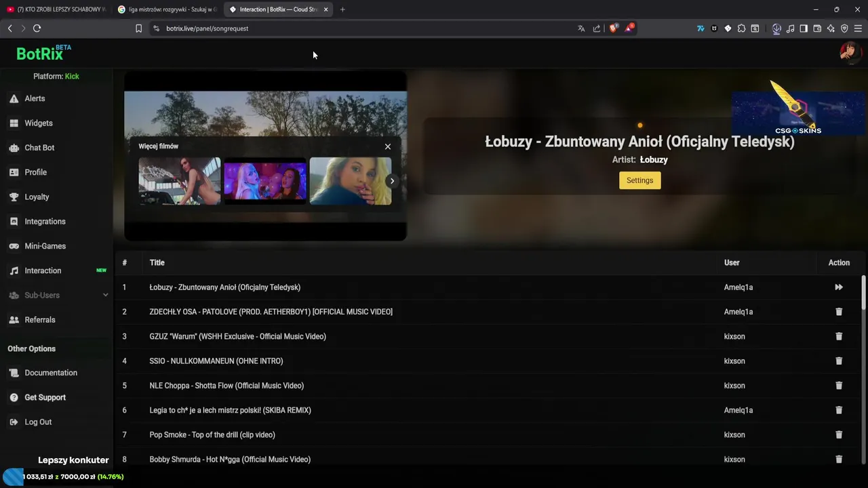Open the purple-lit suggested video thumbnail
868x488 pixels.
[x=265, y=181]
